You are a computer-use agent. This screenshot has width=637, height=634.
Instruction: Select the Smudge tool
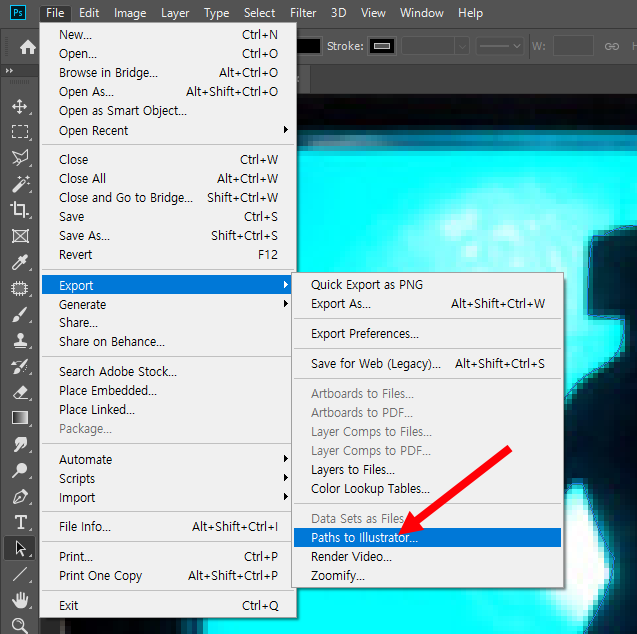(20, 444)
